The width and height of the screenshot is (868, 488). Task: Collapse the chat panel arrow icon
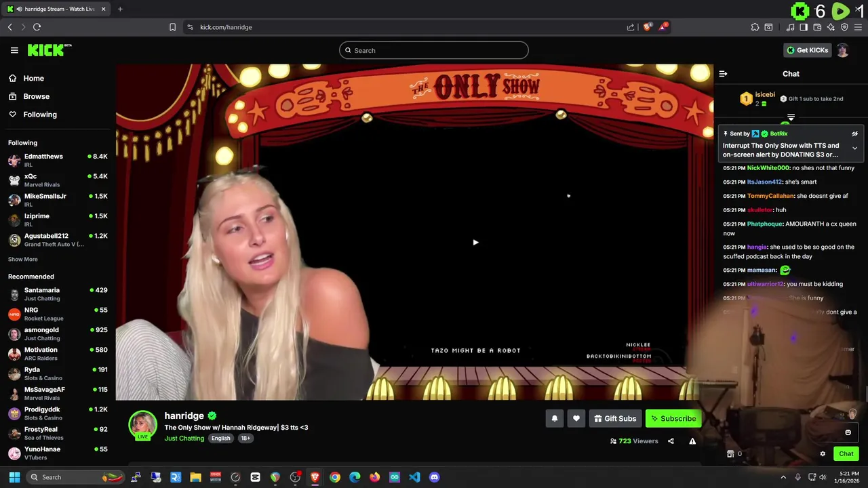723,74
